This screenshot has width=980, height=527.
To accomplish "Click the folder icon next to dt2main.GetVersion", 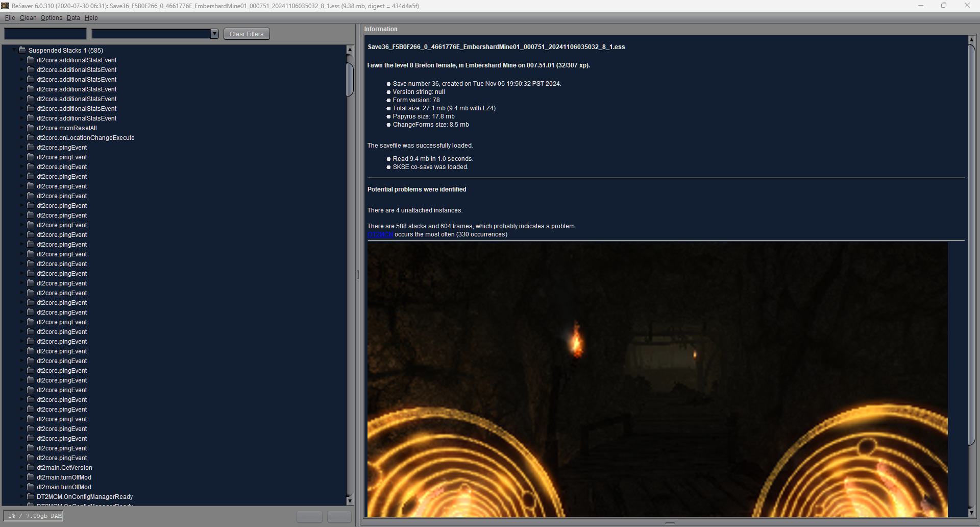I will coord(31,467).
